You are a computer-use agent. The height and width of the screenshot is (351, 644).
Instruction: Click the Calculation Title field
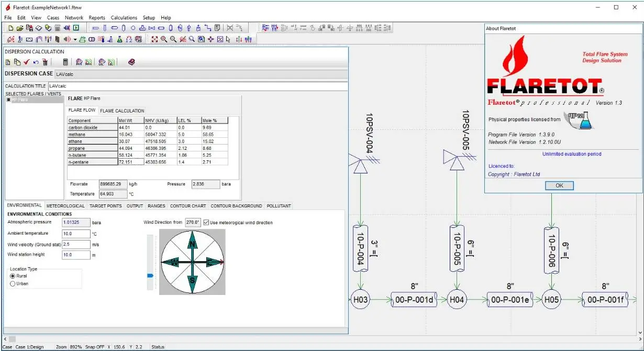197,86
